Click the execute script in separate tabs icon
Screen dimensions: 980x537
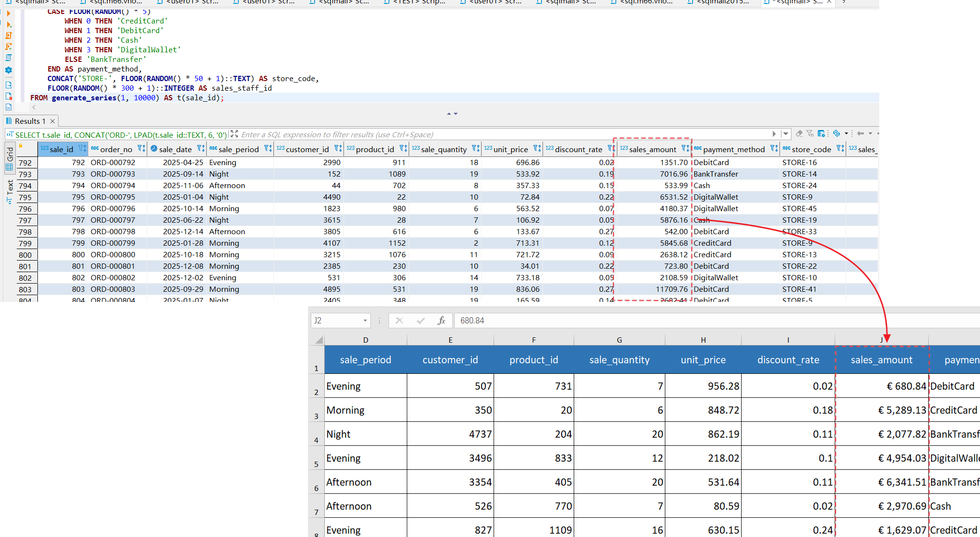9,47
